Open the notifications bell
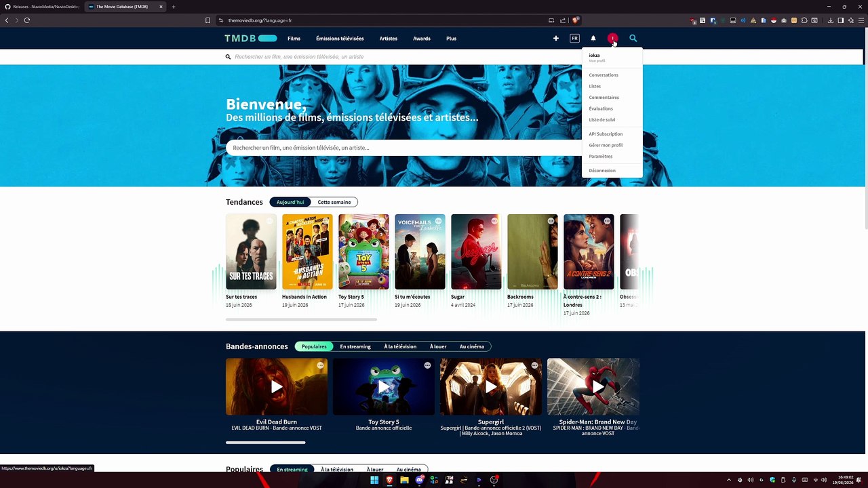The height and width of the screenshot is (488, 868). [593, 39]
